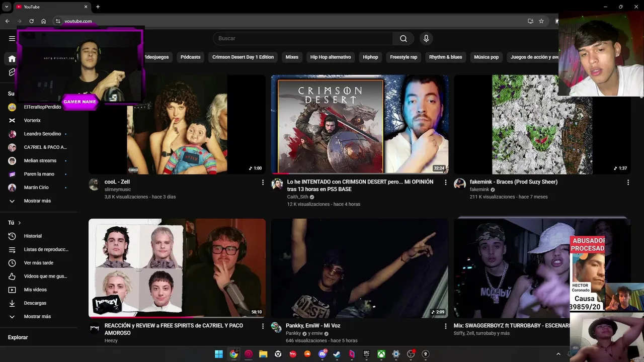The image size is (644, 362).
Task: Open Videos que me gustan
Action: coord(45,276)
